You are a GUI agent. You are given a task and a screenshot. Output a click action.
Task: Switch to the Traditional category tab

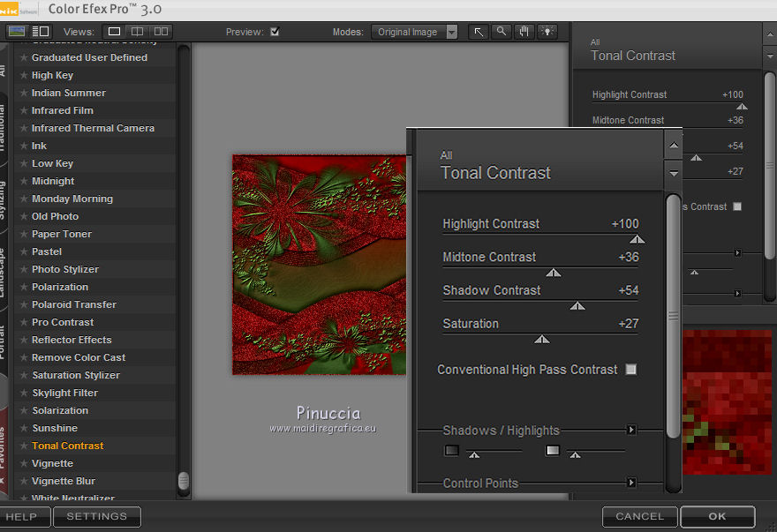(x=3, y=128)
